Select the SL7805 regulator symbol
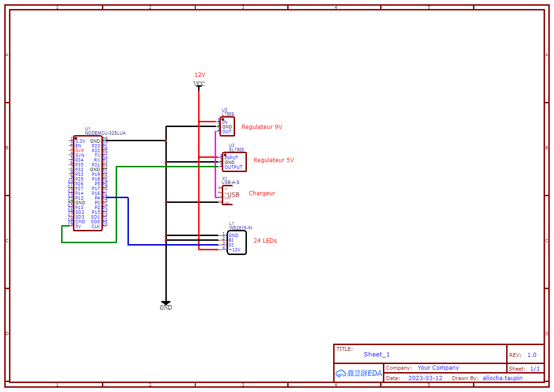 pos(234,162)
